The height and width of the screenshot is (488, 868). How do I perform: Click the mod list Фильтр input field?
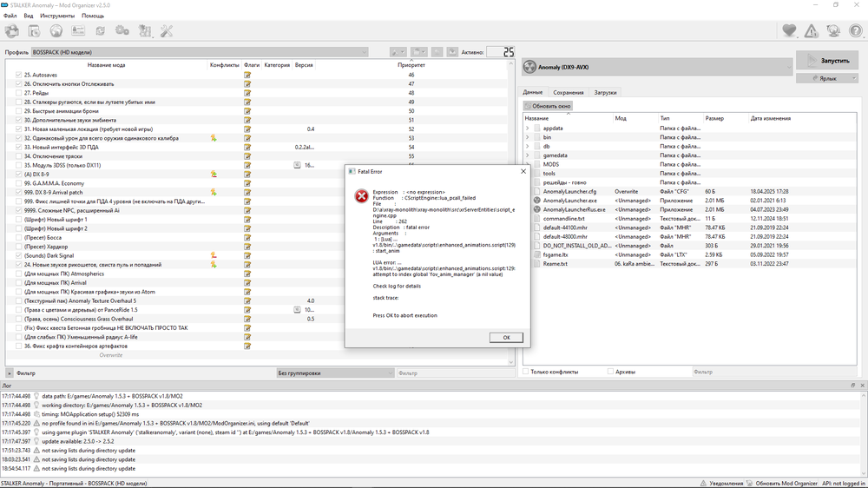coord(139,373)
